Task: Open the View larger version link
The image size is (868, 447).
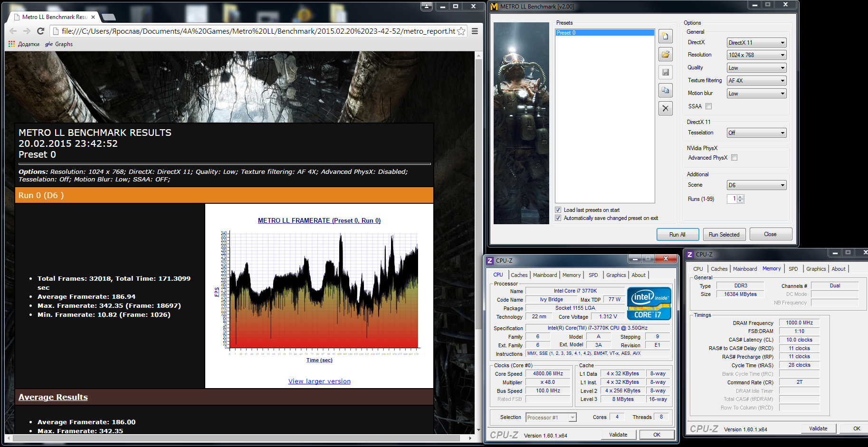Action: (319, 381)
